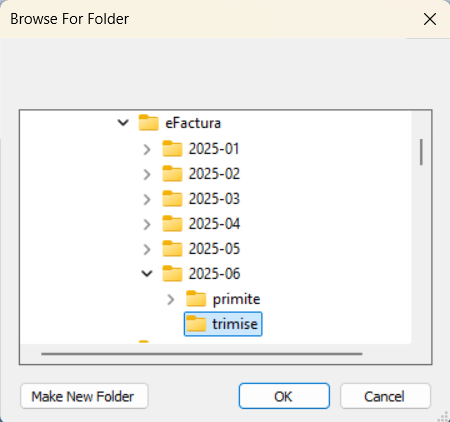Click the trimise folder icon
Image resolution: width=450 pixels, height=422 pixels.
pos(196,324)
